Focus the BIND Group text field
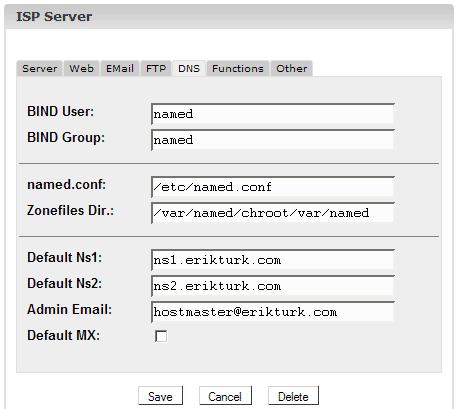This screenshot has height=409, width=457. point(273,140)
